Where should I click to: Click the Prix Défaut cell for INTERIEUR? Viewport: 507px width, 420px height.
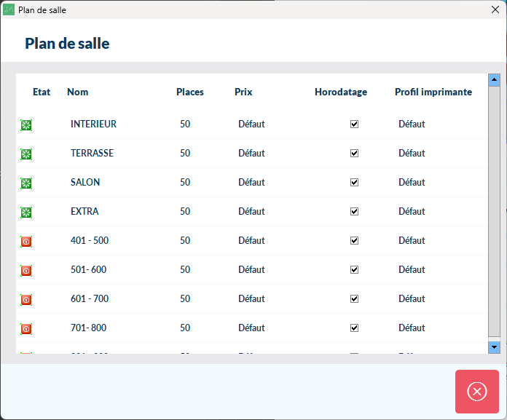[x=251, y=124]
